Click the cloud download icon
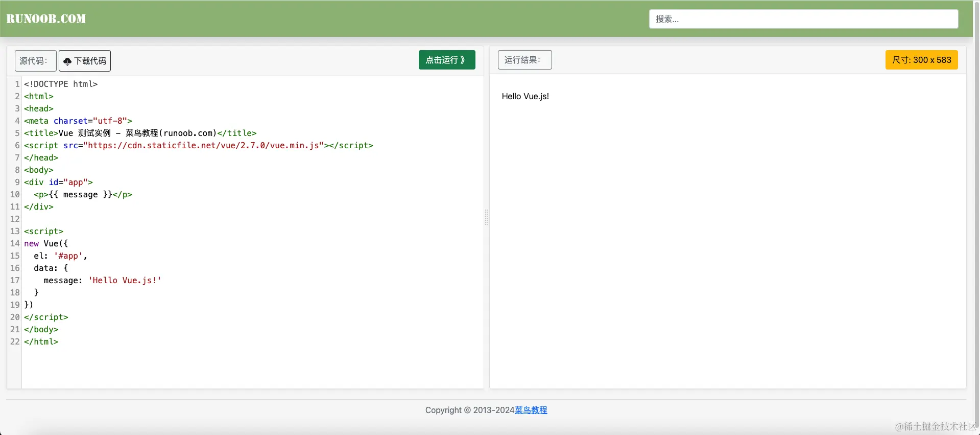980x435 pixels. pos(67,61)
